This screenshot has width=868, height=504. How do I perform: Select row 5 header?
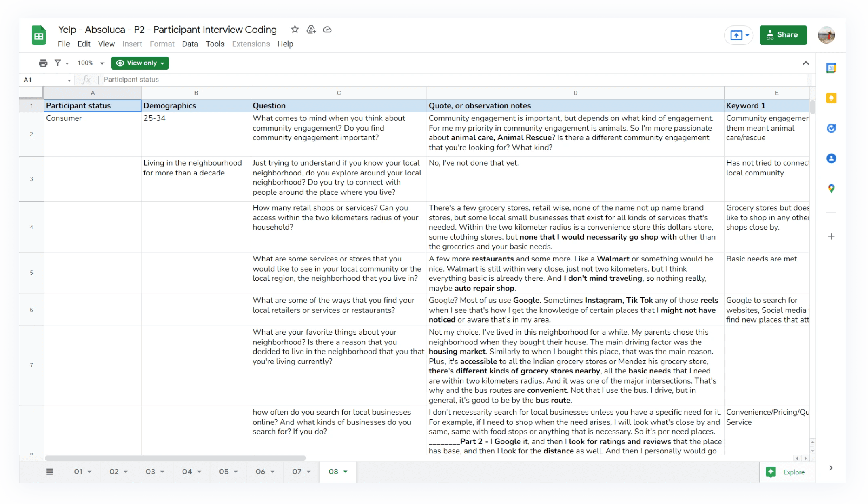click(32, 273)
